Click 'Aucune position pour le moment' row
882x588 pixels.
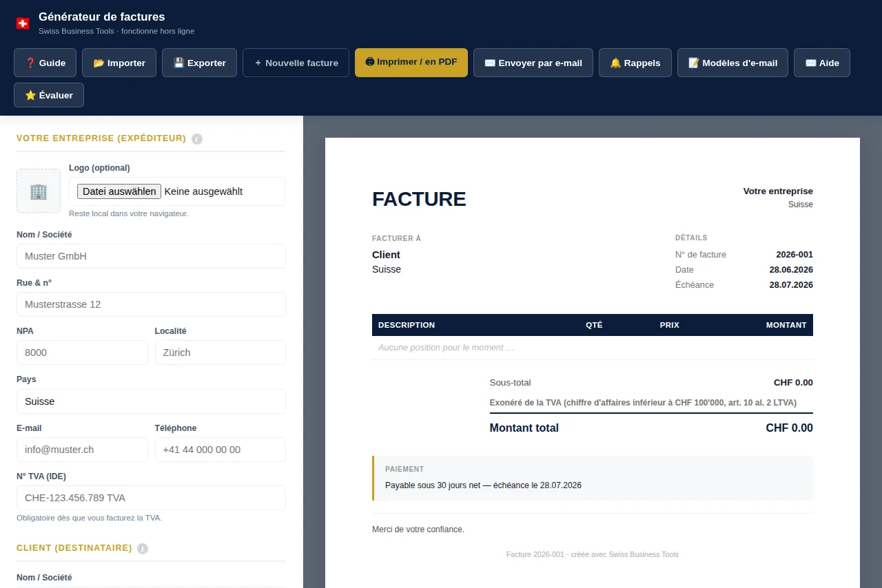coord(593,348)
